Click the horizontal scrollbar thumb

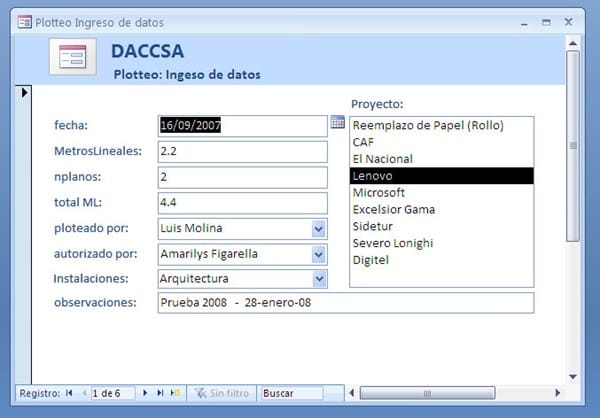tap(427, 393)
